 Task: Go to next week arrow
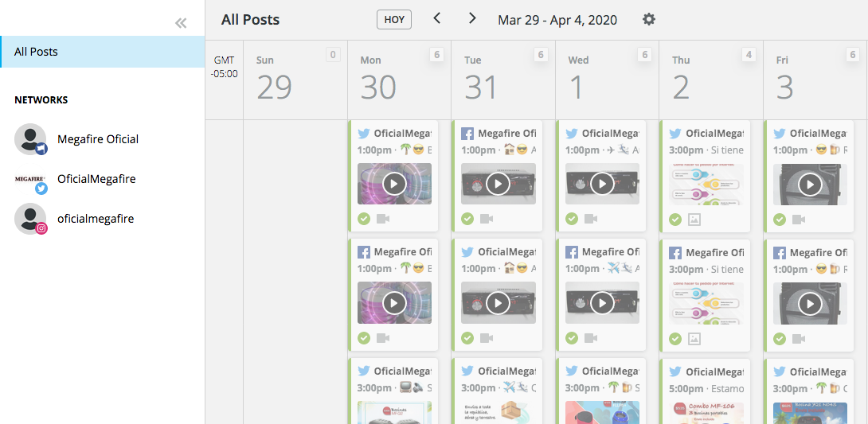(x=472, y=18)
